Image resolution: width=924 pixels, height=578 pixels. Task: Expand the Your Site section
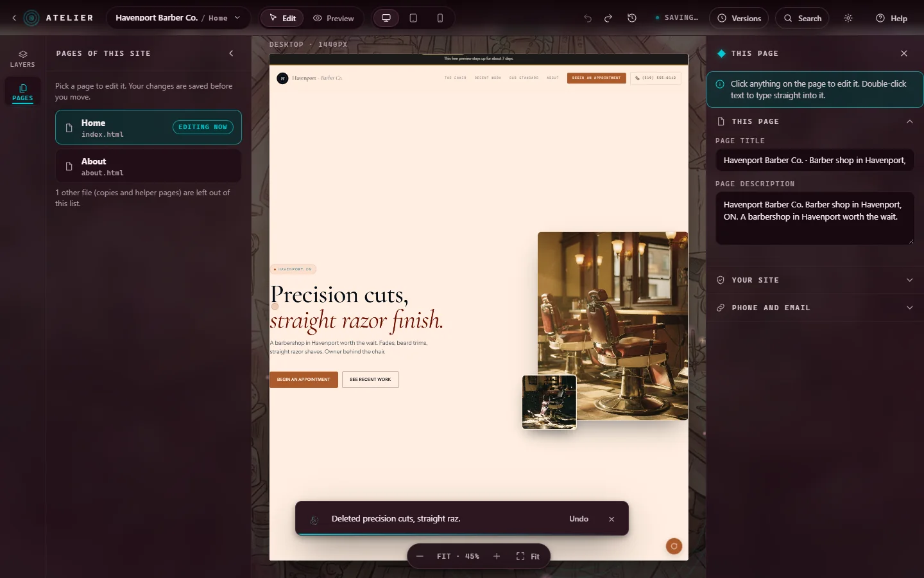tap(815, 280)
